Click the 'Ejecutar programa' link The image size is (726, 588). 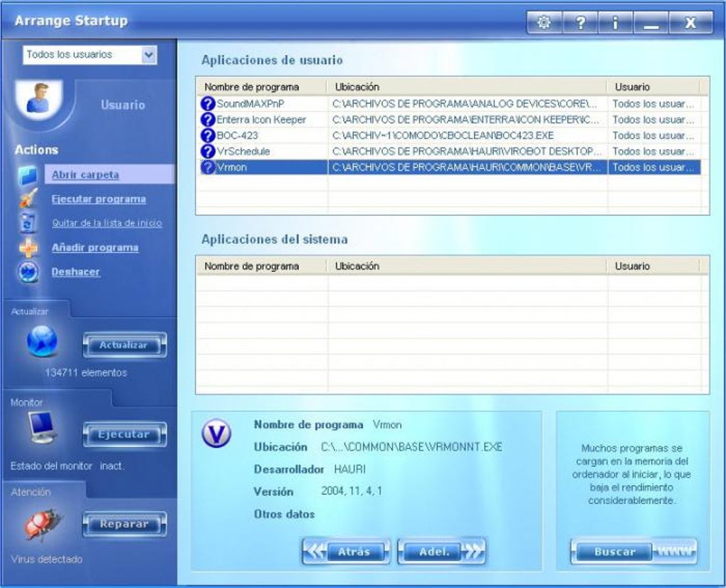coord(99,199)
